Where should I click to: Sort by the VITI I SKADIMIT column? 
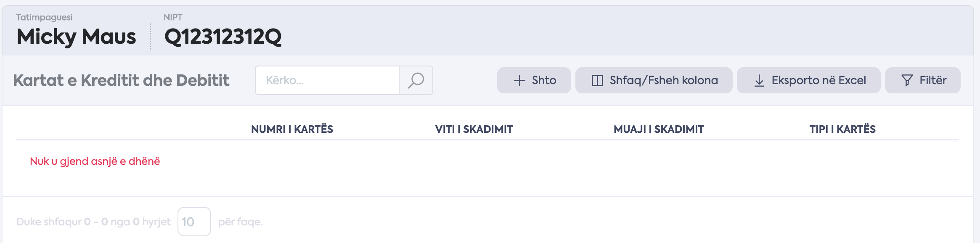pos(474,129)
